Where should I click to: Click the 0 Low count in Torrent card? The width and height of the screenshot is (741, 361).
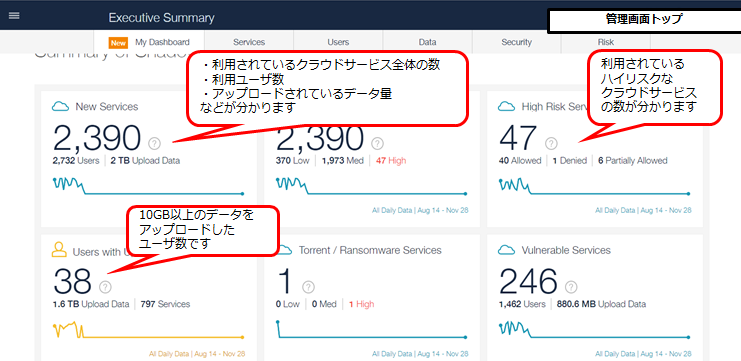288,304
